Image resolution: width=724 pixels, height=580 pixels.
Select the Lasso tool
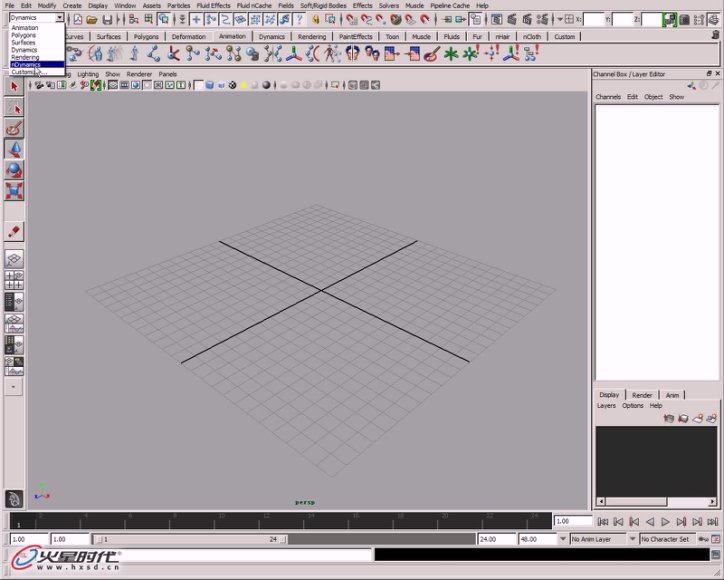click(14, 108)
